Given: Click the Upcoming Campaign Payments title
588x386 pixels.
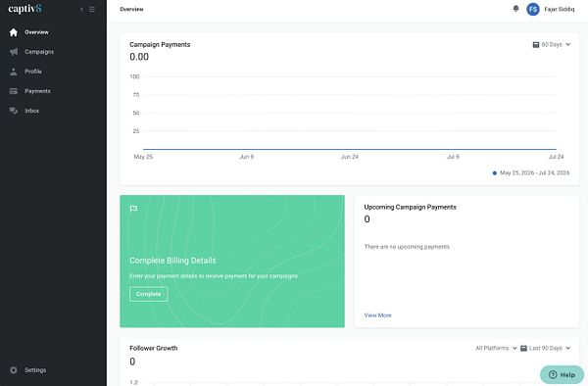Looking at the screenshot, I should [411, 208].
